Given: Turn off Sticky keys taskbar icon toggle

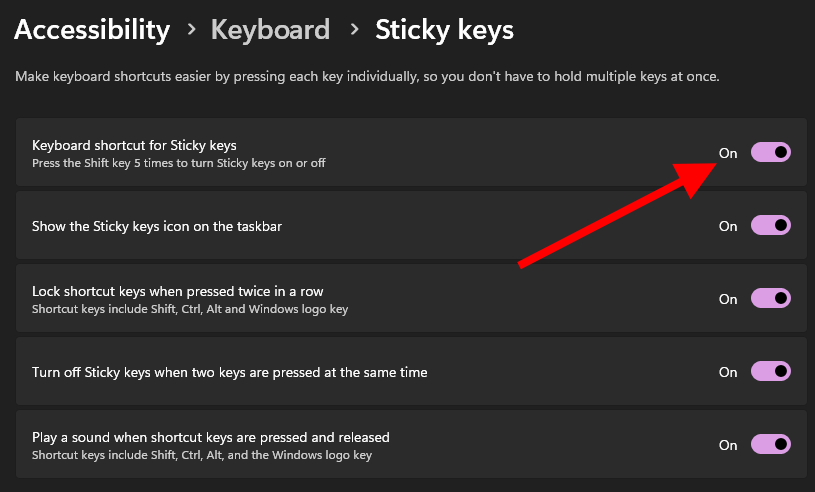Looking at the screenshot, I should (771, 226).
